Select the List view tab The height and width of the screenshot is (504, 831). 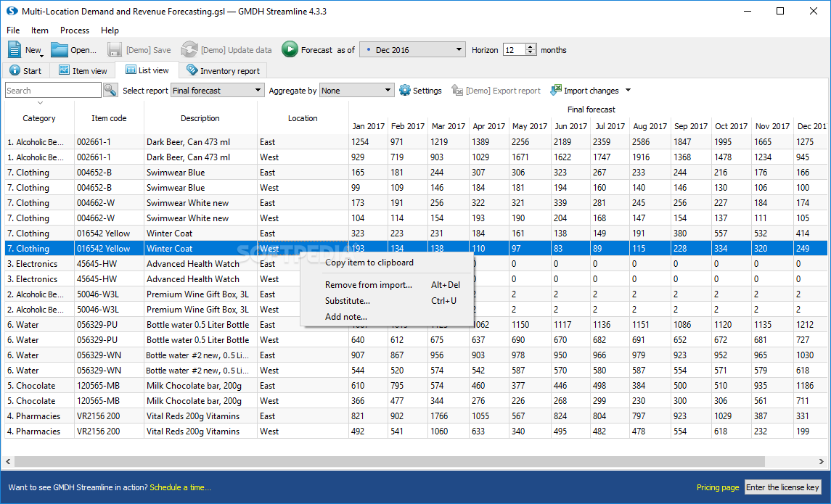[x=147, y=70]
